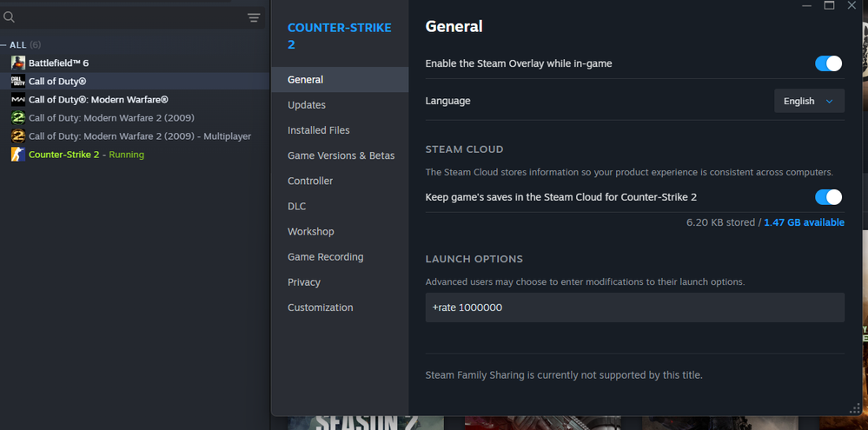Turn off Steam Cloud saves toggle
The height and width of the screenshot is (430, 868).
828,197
